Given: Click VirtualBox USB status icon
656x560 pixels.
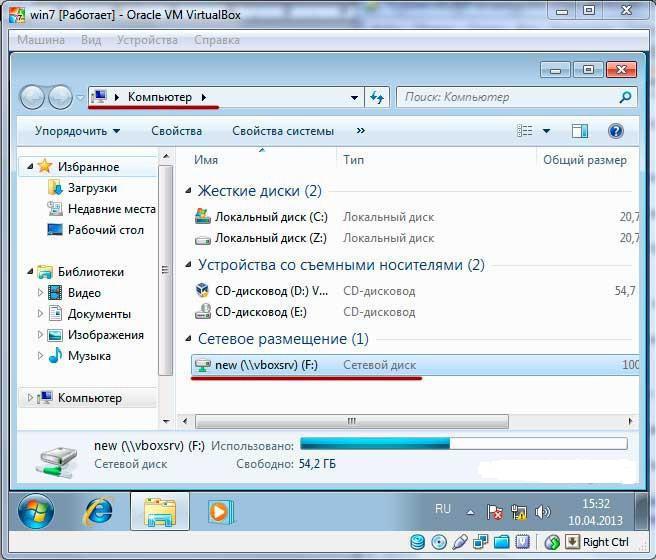Looking at the screenshot, I should pos(460,542).
